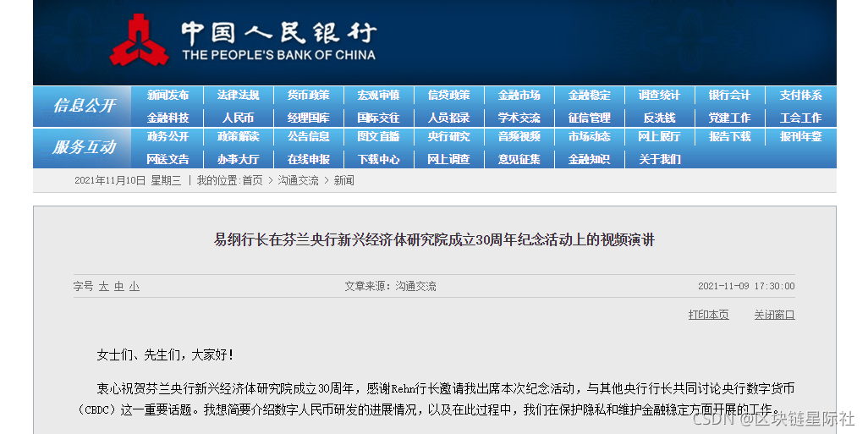Click 网送文告 navigation link
This screenshot has height=434, width=868.
coord(168,159)
